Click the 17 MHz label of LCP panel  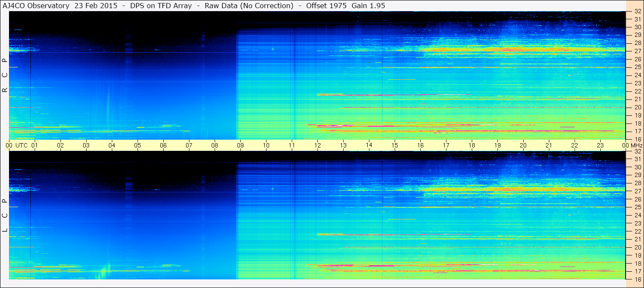638,271
